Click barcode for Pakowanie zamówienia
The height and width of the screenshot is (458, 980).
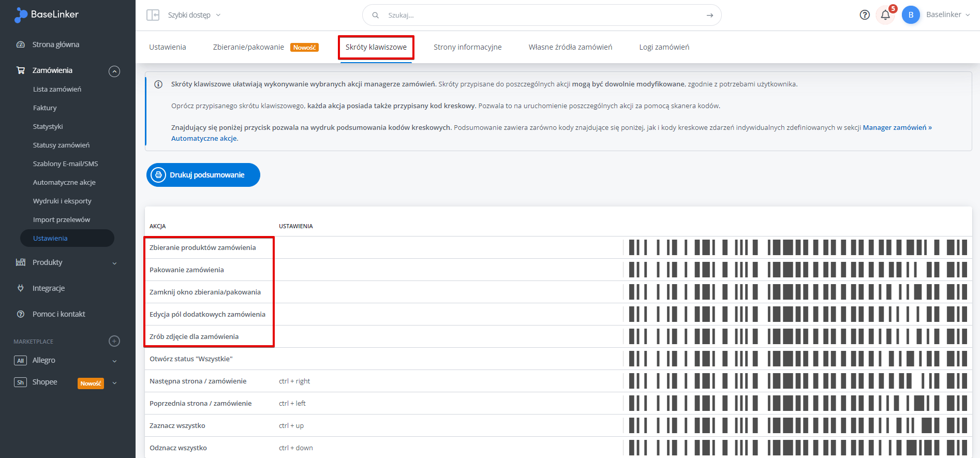(x=798, y=270)
